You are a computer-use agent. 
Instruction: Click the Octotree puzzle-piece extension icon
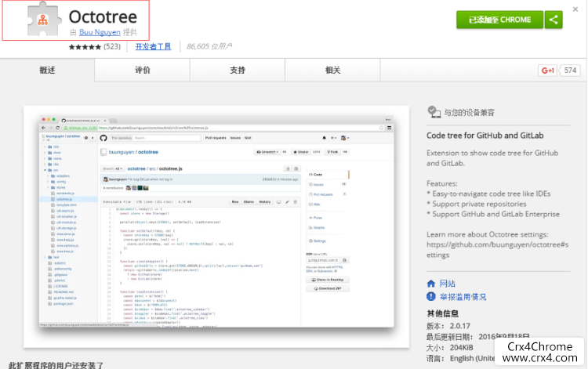coord(44,19)
